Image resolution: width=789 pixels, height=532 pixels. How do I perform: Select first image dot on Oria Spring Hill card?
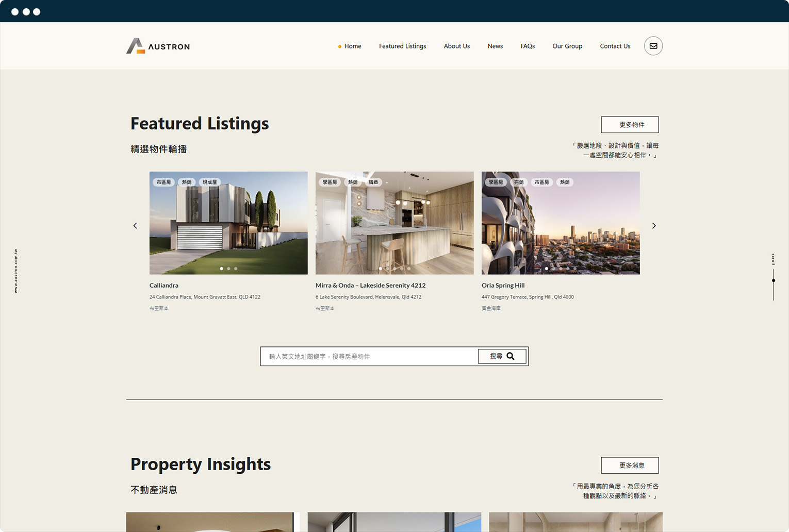point(547,269)
